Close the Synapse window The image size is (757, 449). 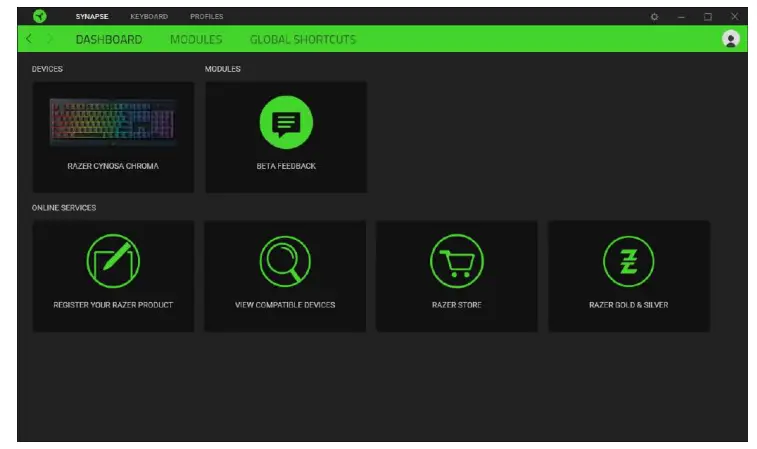(734, 16)
